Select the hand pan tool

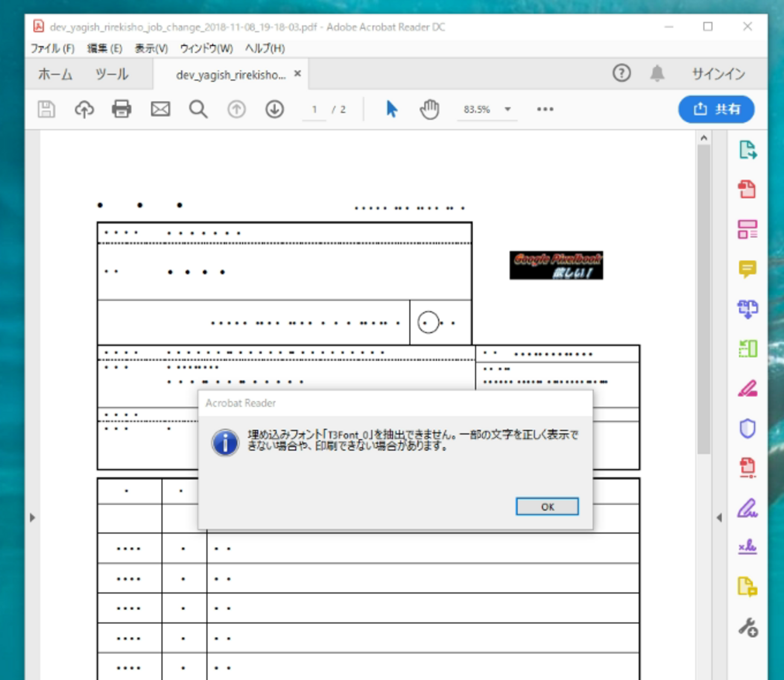pos(429,109)
